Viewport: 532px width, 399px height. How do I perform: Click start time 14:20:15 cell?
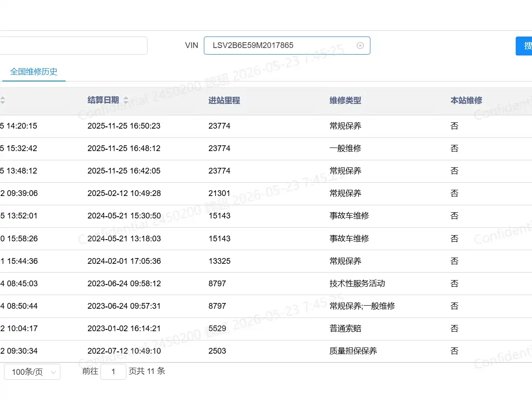[x=18, y=126]
